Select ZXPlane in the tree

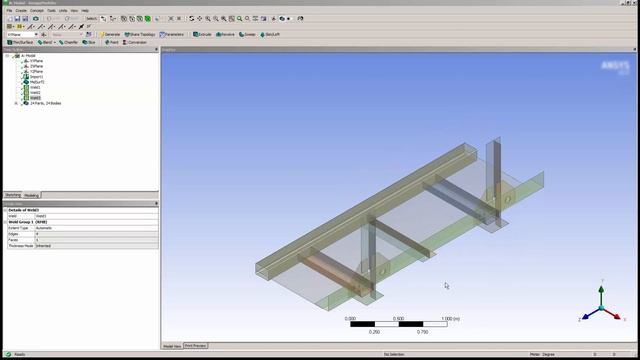pos(36,66)
